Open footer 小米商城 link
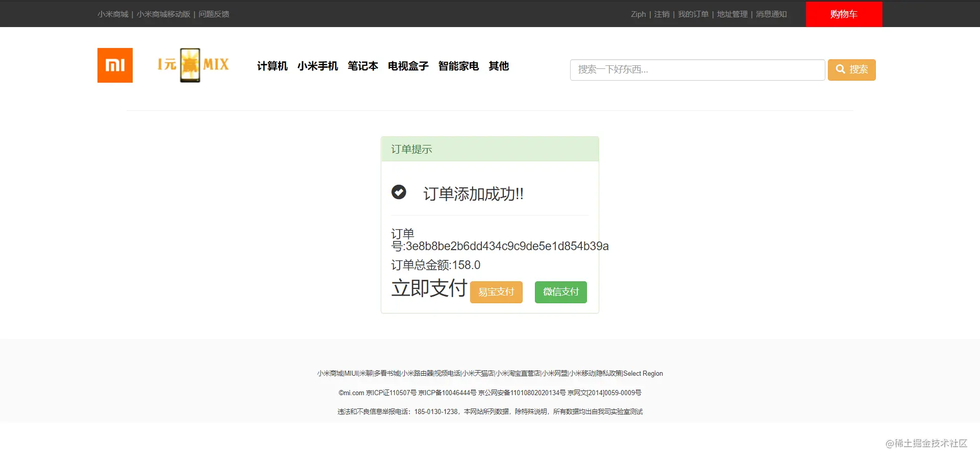 click(330, 374)
